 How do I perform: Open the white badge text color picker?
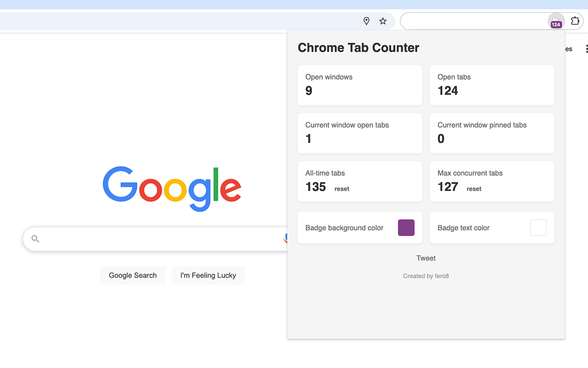click(538, 228)
